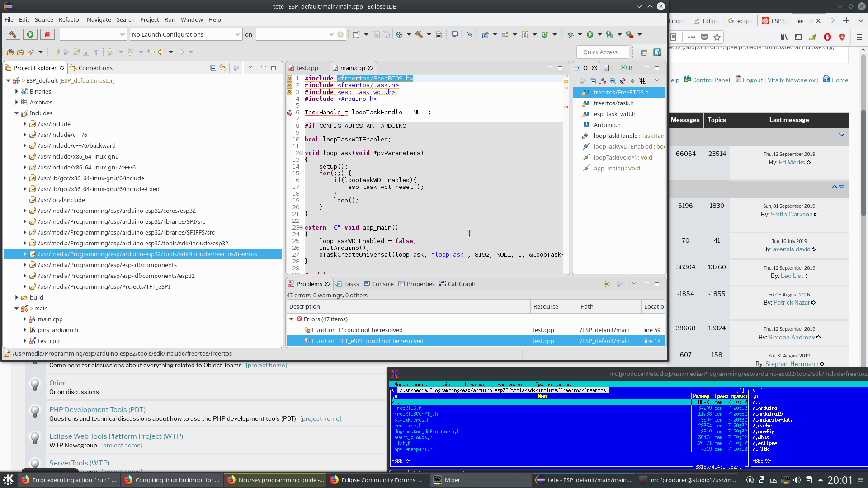Click the Open Element folder icon
The height and width of the screenshot is (488, 868).
pos(10,52)
